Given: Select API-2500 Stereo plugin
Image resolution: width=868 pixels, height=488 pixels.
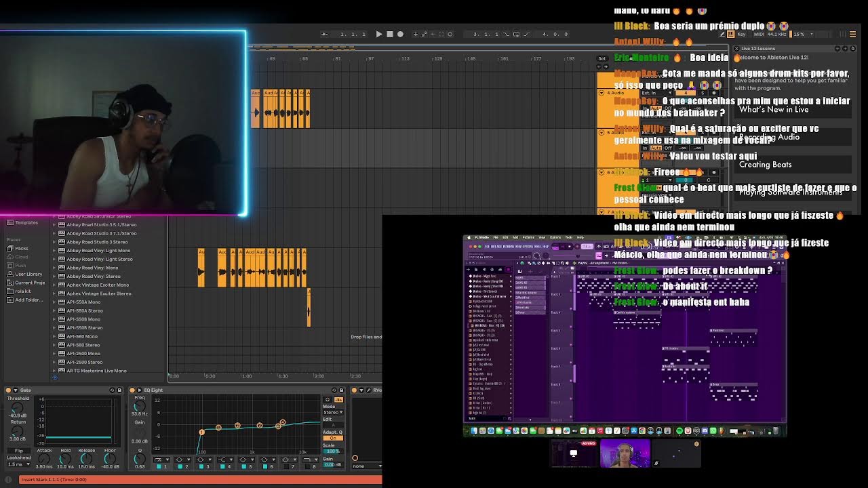Looking at the screenshot, I should [84, 362].
